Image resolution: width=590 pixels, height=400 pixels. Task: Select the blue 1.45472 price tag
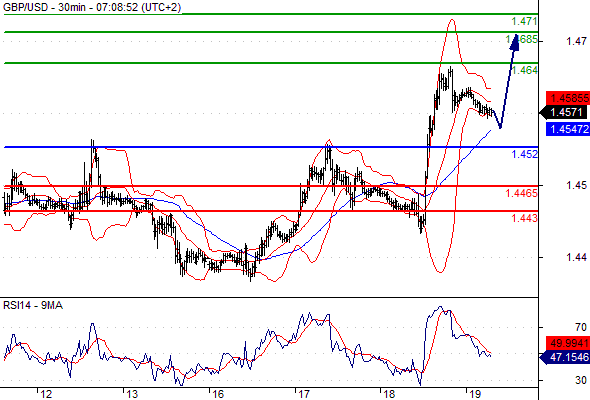click(x=568, y=129)
